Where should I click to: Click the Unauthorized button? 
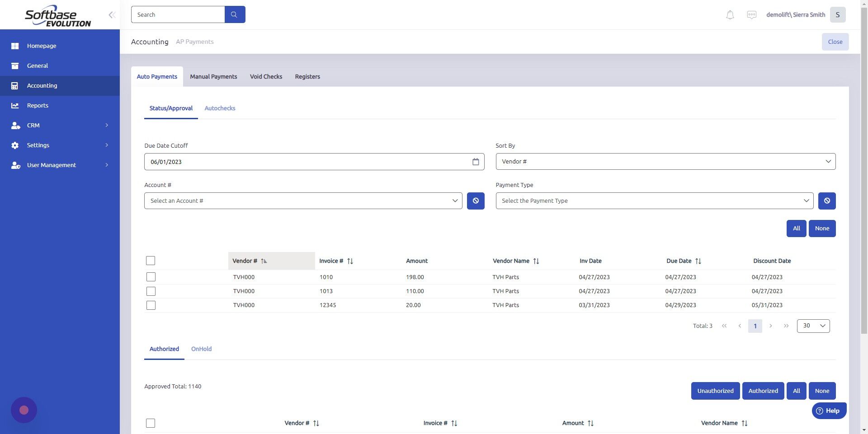click(715, 391)
